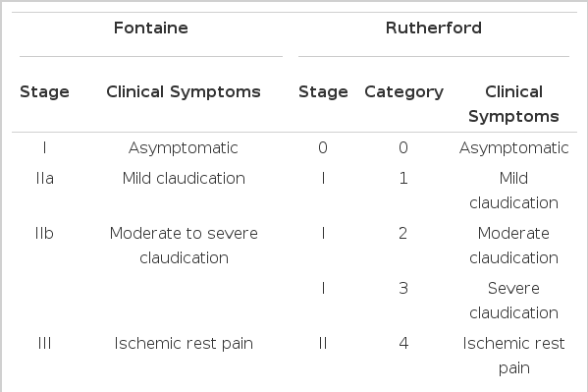Viewport: 588px width, 392px height.
Task: Select Rutherford 'Severe claudication' cell
Action: [513, 301]
